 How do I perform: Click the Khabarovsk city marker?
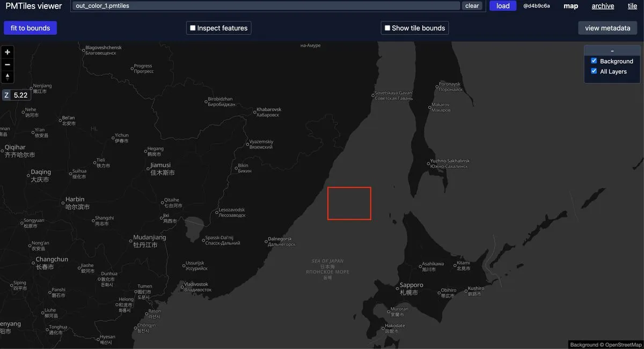(x=254, y=112)
